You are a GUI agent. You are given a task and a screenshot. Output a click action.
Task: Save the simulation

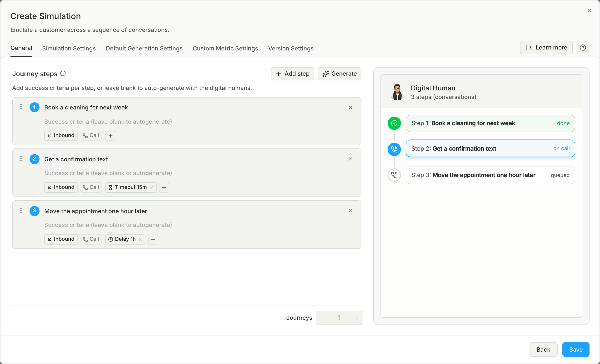(x=576, y=349)
